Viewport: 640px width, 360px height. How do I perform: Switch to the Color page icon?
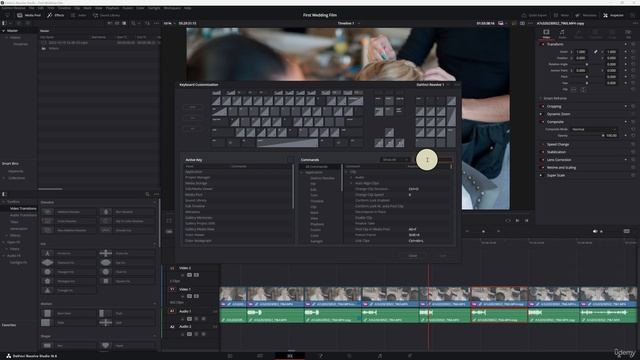point(350,356)
